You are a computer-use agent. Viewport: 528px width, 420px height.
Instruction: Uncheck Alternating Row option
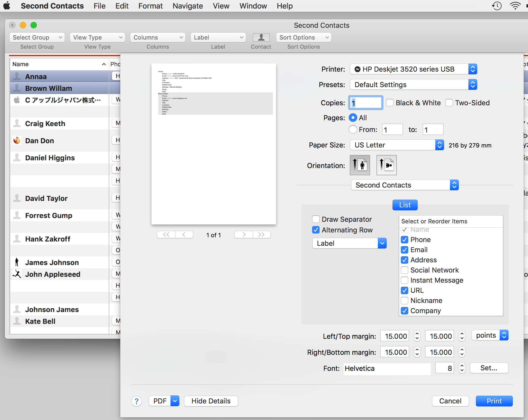pos(316,230)
